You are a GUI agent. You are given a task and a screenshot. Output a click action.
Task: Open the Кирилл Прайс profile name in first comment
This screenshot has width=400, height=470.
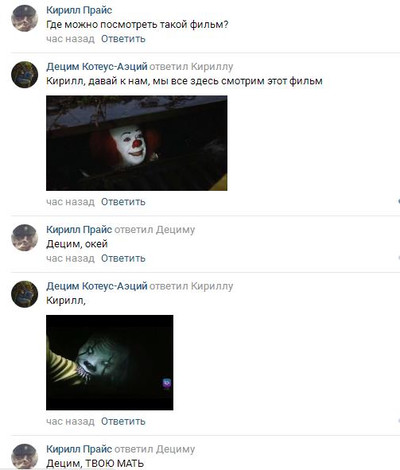(x=79, y=10)
